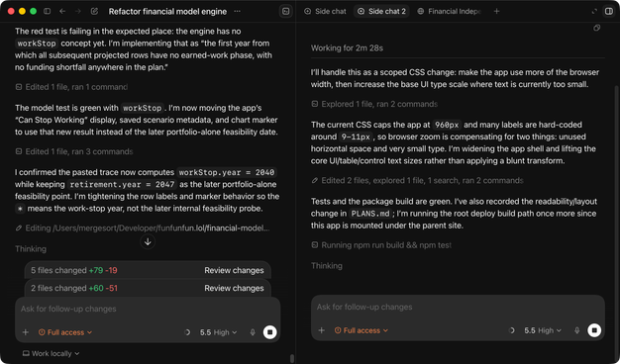Viewport: 620px width, 364px height.
Task: Review changes for 2 files changed
Action: click(234, 288)
